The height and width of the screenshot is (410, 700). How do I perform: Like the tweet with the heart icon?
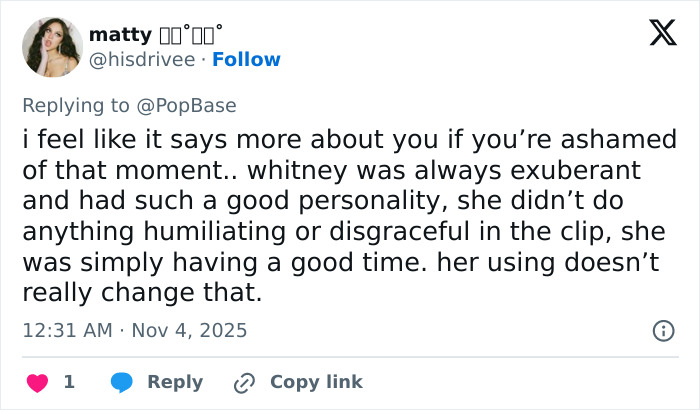[x=38, y=382]
